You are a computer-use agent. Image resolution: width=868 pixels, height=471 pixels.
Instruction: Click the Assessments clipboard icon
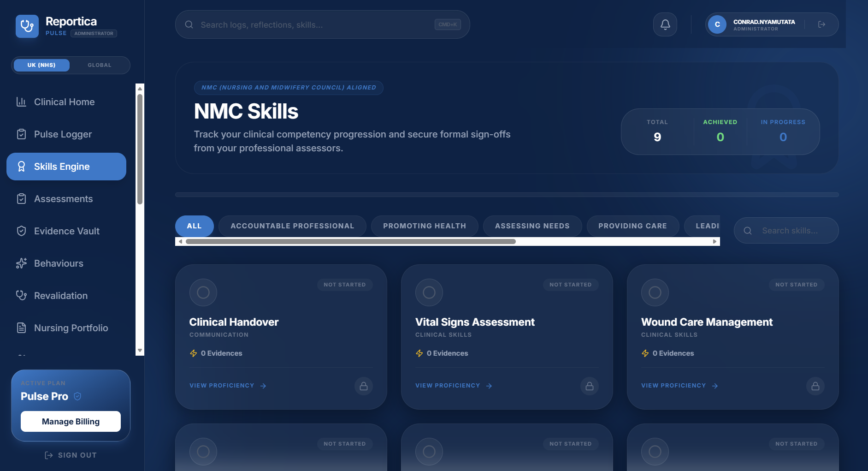(x=21, y=199)
